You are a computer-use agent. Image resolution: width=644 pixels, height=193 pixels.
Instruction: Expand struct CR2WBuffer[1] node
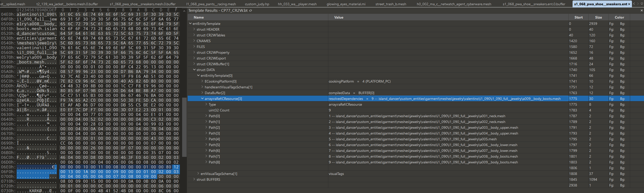click(194, 64)
